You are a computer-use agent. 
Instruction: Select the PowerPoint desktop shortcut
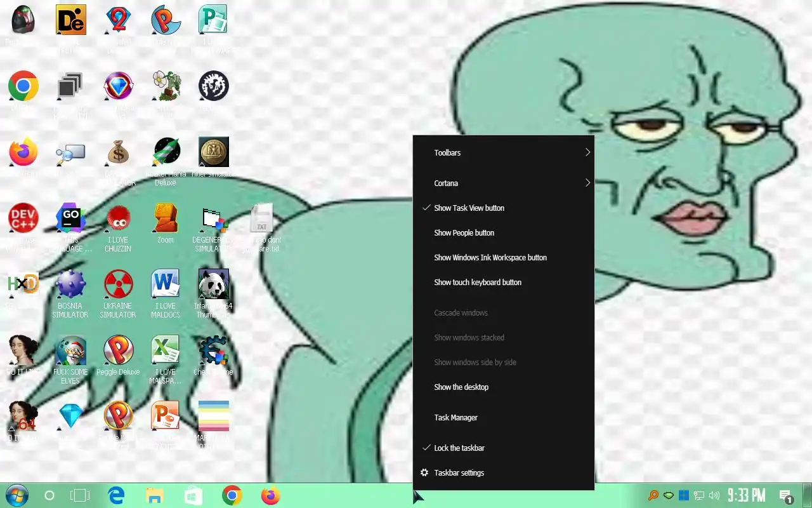click(166, 416)
